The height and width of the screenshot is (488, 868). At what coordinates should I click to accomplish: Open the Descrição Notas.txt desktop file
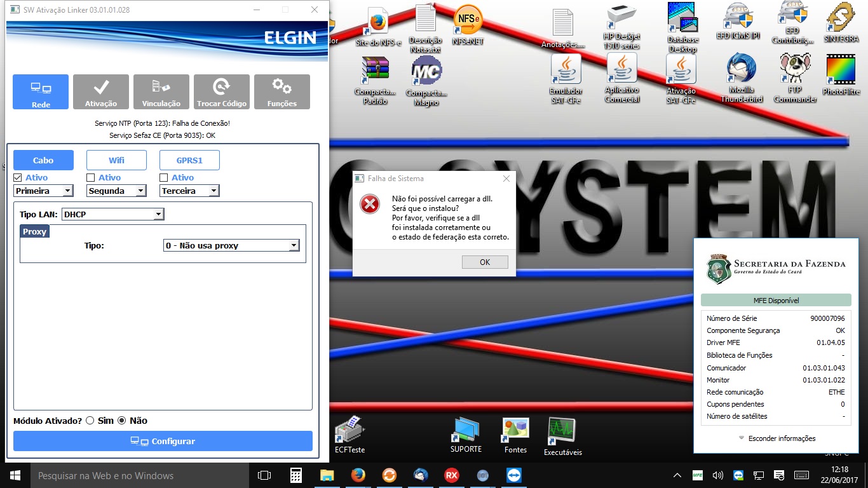426,29
